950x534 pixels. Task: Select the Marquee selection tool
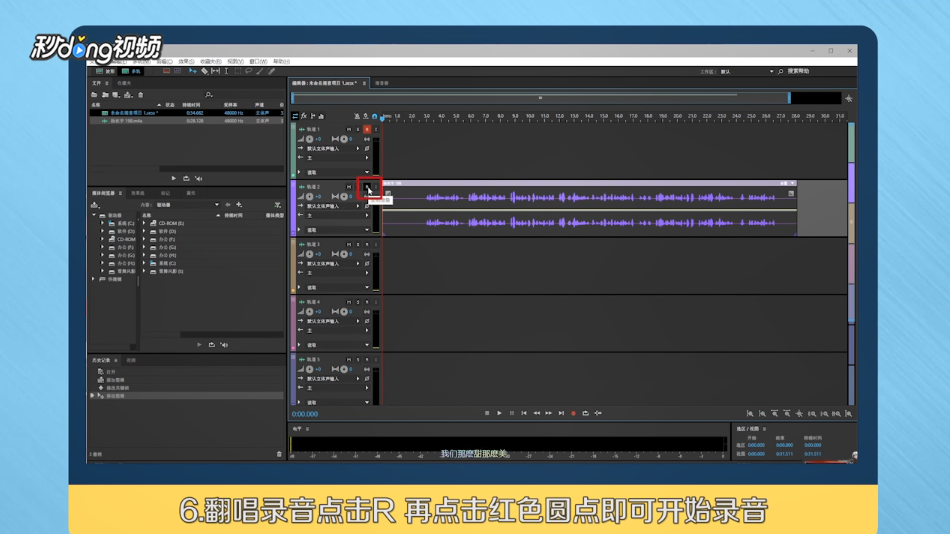(238, 71)
